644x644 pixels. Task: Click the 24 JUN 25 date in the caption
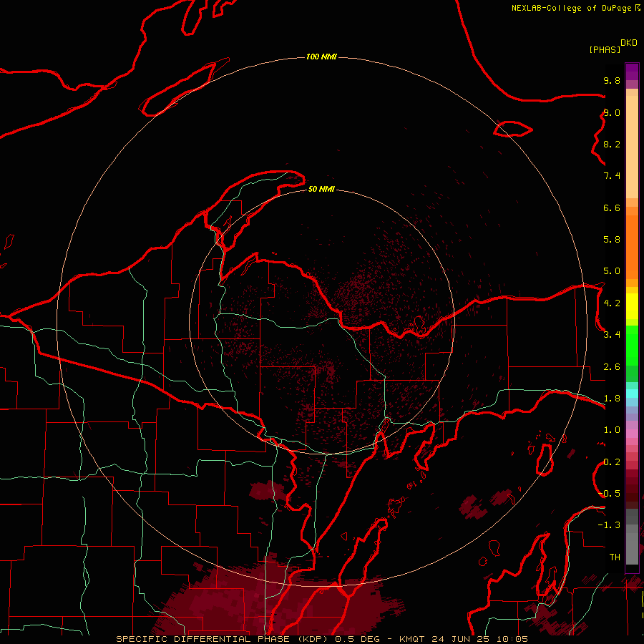point(459,639)
